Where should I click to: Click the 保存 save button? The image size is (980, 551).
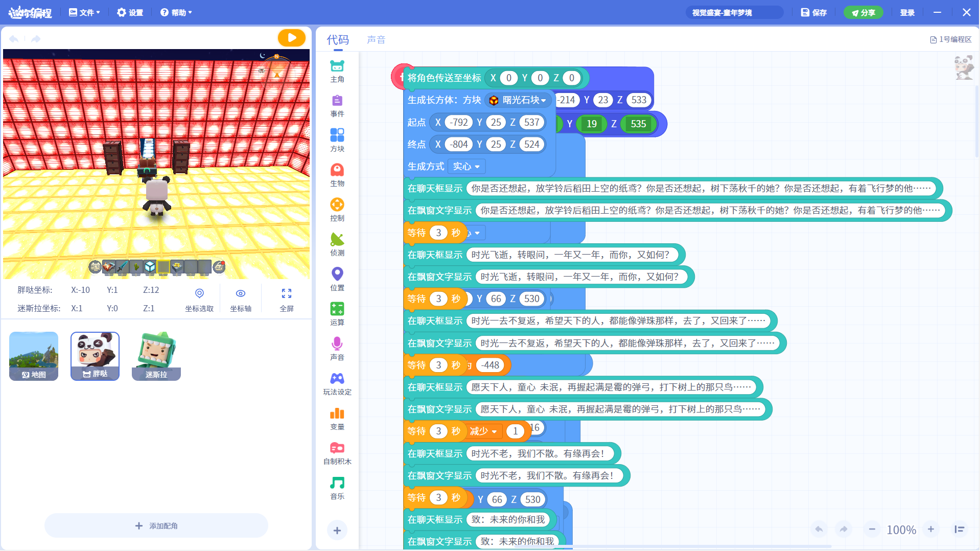814,12
